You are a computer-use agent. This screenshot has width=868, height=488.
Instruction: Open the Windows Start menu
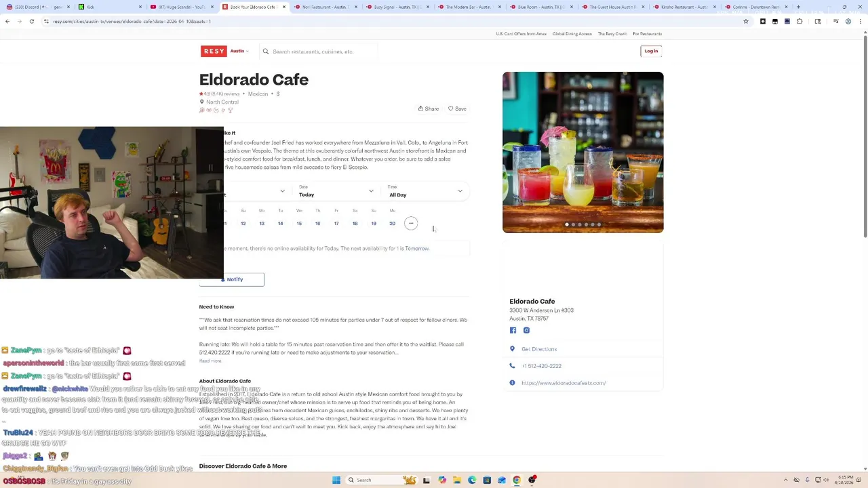tap(336, 480)
